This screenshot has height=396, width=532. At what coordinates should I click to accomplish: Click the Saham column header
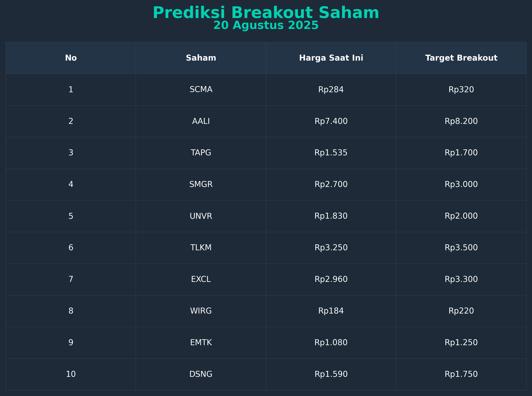(201, 58)
